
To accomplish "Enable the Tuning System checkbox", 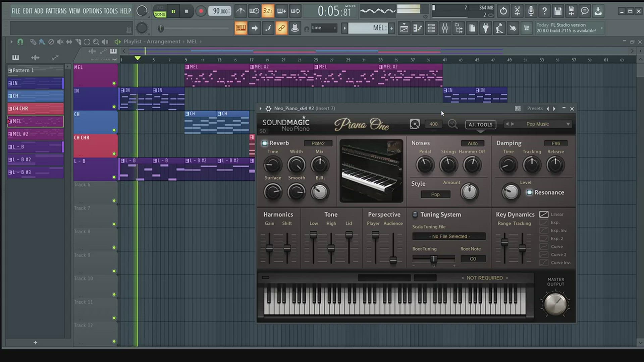I will coord(415,215).
